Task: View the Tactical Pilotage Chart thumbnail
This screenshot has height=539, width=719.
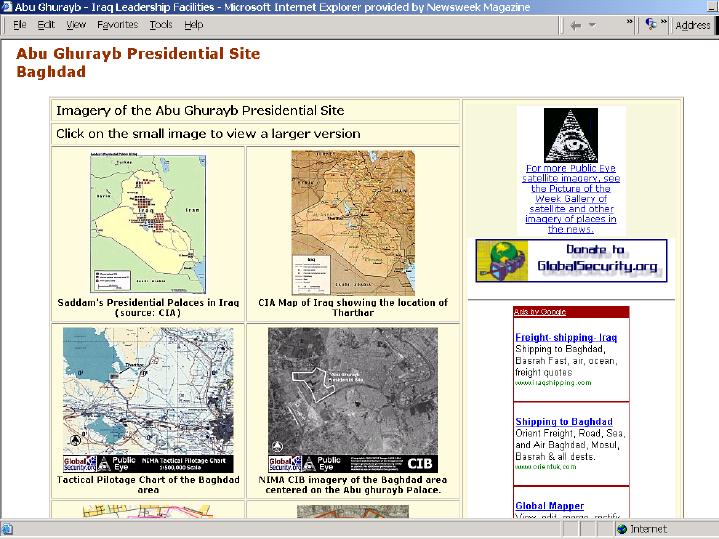Action: pos(147,399)
